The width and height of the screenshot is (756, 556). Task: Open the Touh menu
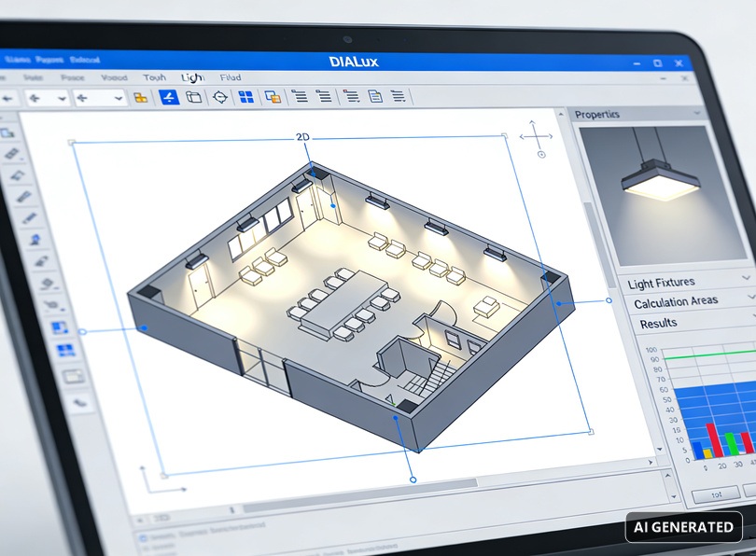154,77
